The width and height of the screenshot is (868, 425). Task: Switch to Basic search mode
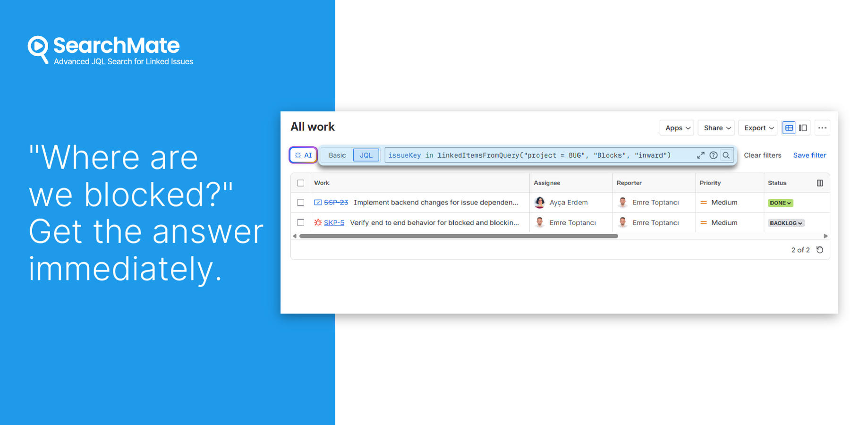tap(337, 155)
